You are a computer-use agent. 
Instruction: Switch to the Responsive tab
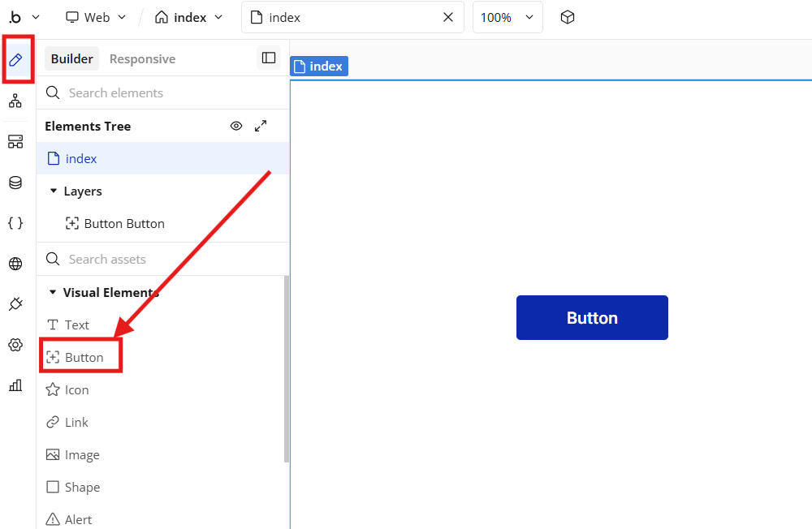tap(142, 59)
